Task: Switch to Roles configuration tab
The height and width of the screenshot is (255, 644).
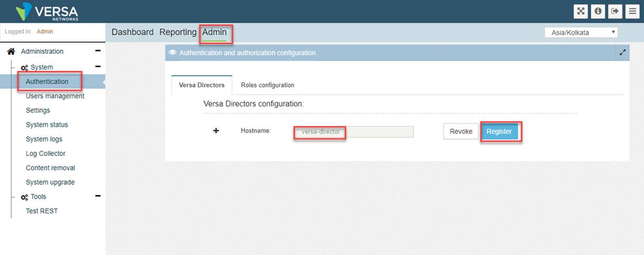Action: point(268,85)
